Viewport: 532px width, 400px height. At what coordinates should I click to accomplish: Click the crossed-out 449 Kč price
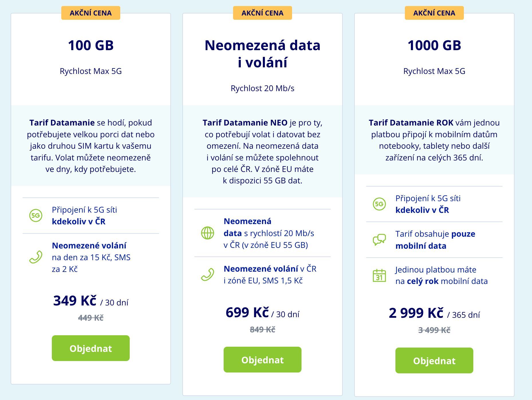click(x=90, y=317)
